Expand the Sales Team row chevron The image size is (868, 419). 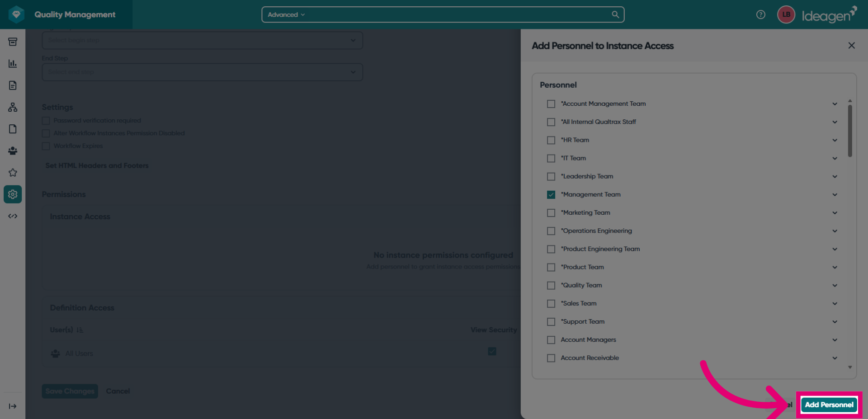pos(835,303)
